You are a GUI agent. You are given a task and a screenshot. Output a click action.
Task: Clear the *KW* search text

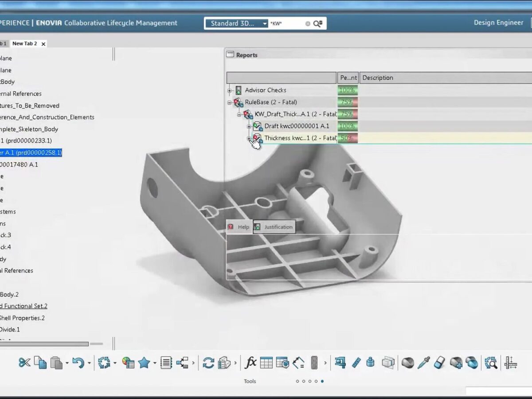tap(308, 23)
